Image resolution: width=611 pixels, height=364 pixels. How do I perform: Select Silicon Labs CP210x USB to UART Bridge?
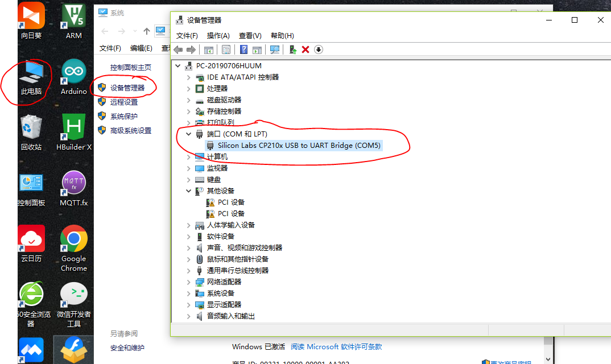[299, 146]
